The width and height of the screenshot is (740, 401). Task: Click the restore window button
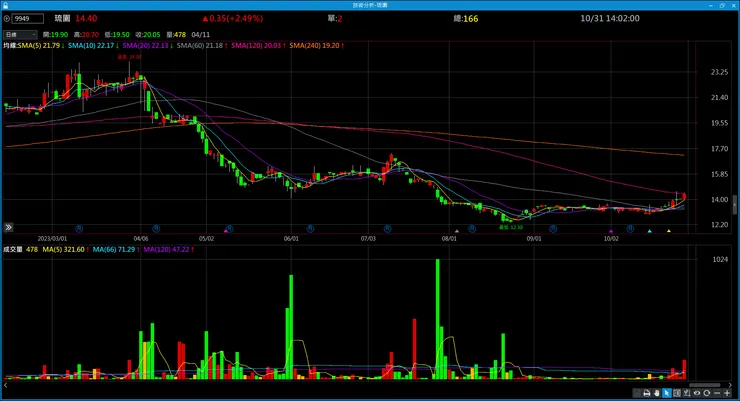point(722,5)
